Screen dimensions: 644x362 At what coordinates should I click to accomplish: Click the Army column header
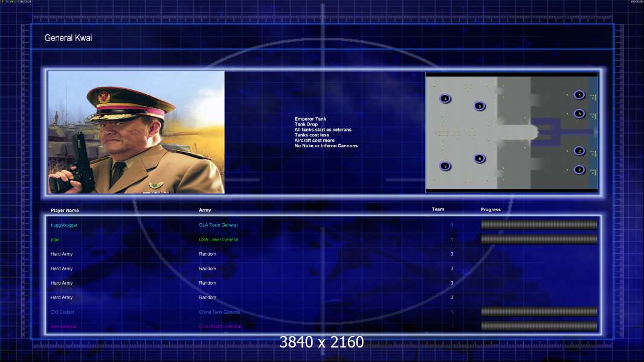(x=205, y=210)
